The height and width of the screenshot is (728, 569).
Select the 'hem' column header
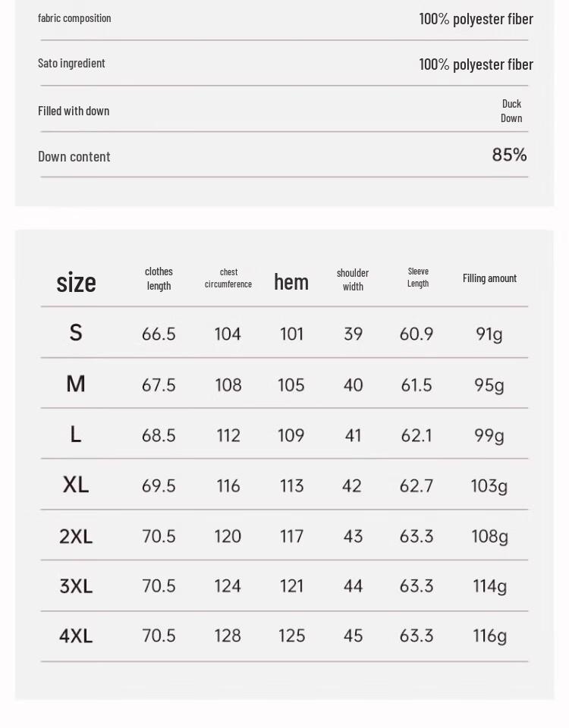click(291, 282)
